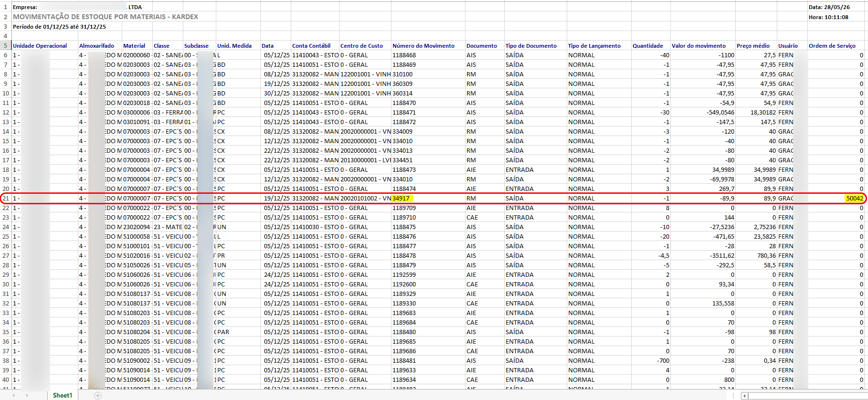Select the 'Documento' column heading
This screenshot has height=400, width=868.
[482, 46]
